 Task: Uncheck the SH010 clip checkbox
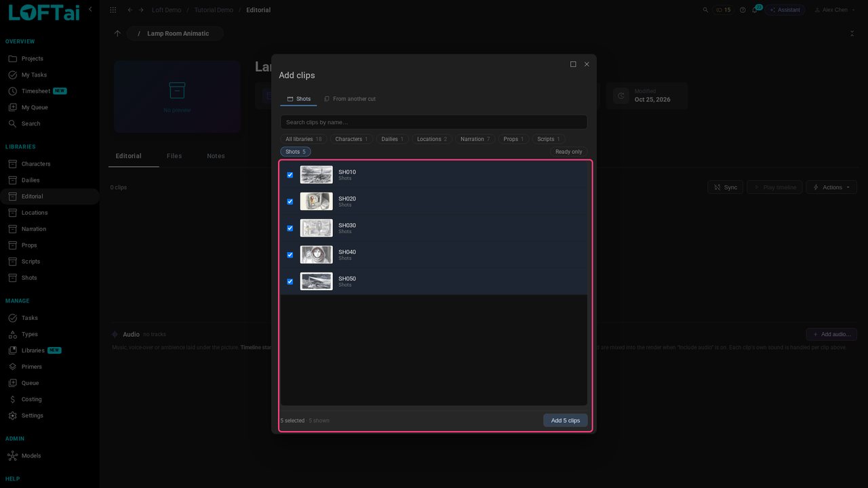(290, 175)
